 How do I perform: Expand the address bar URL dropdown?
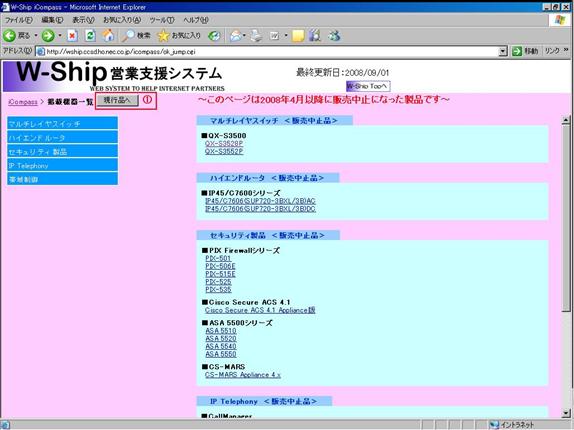[x=503, y=52]
